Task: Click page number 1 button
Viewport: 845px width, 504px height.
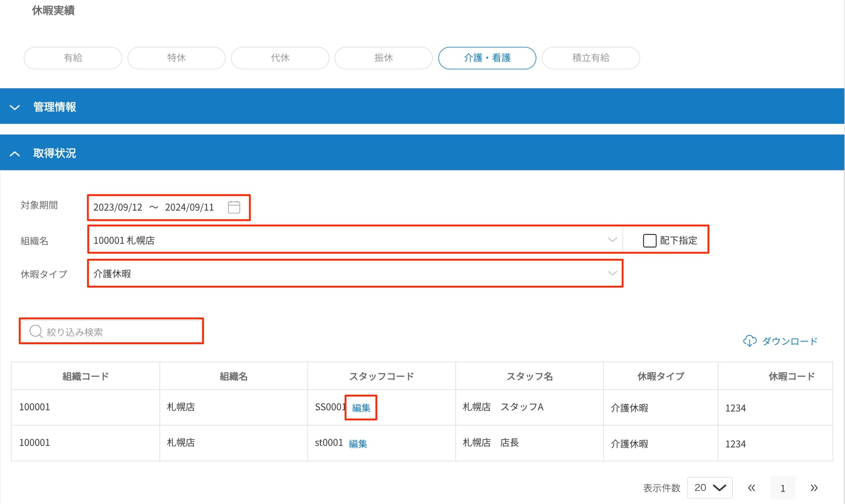Action: pyautogui.click(x=783, y=488)
